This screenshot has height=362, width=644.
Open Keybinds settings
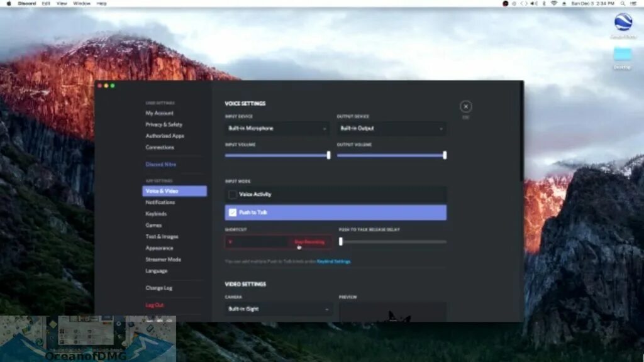click(156, 214)
